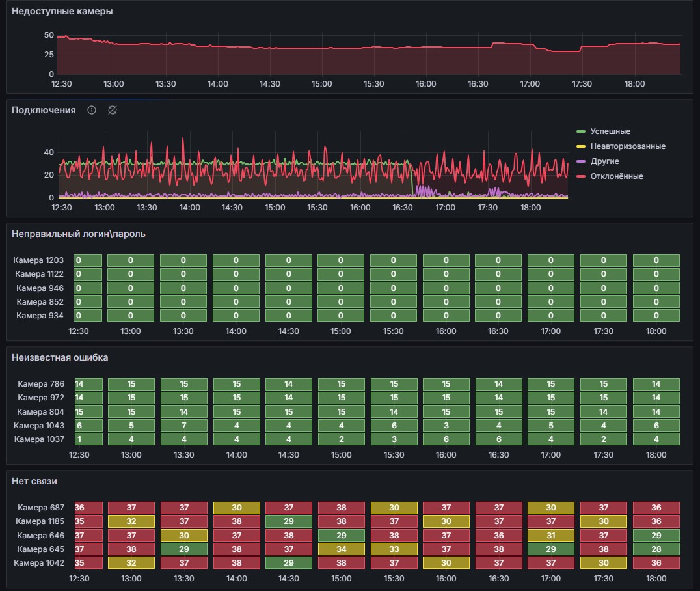The height and width of the screenshot is (591, 700).
Task: Open the Нет связи panel title menu
Action: (35, 481)
